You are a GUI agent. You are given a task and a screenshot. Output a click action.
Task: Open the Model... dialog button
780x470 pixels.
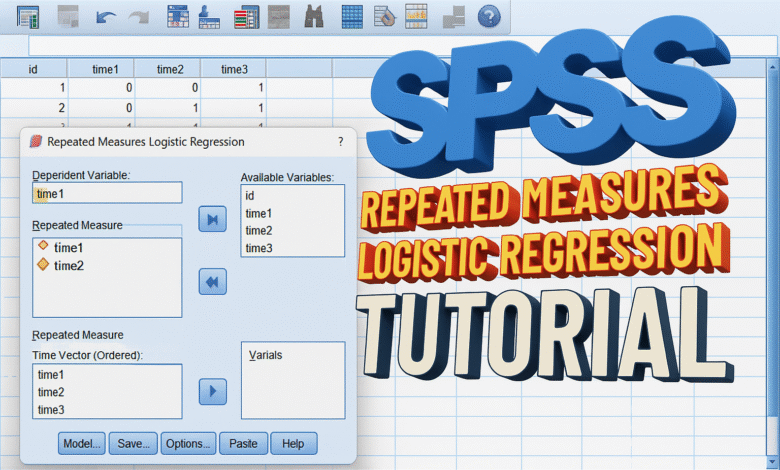(82, 444)
